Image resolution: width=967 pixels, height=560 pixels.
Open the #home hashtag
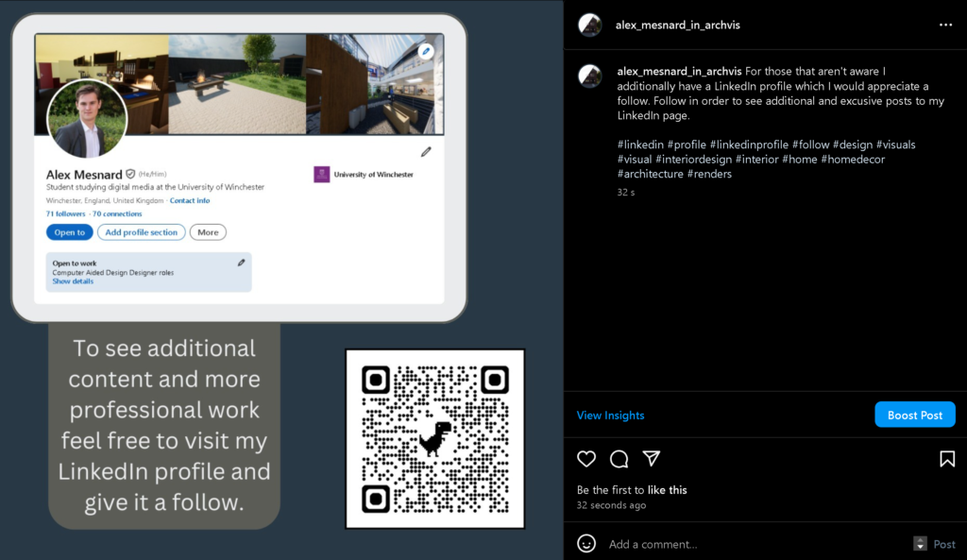click(800, 160)
